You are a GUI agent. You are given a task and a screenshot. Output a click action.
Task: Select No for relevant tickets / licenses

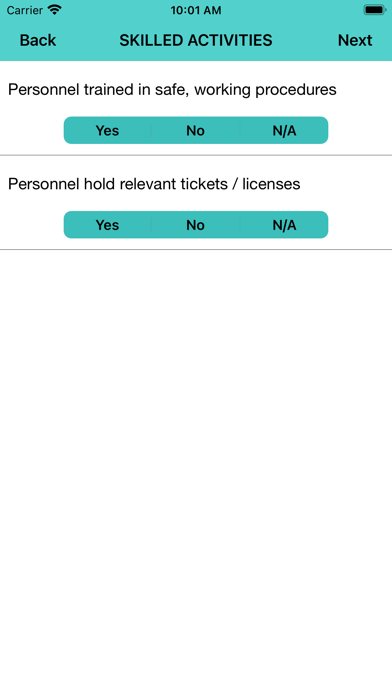195,225
